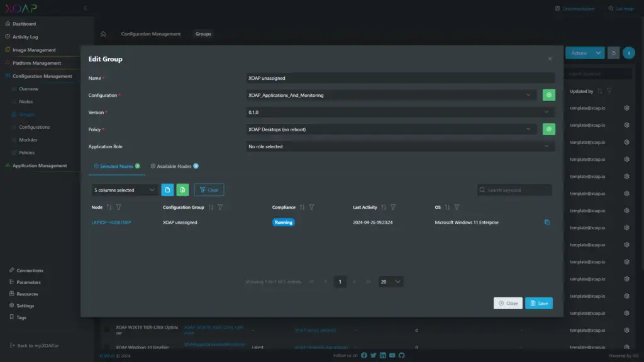Image resolution: width=644 pixels, height=362 pixels.
Task: Sort by Compliance column
Action: point(302,207)
